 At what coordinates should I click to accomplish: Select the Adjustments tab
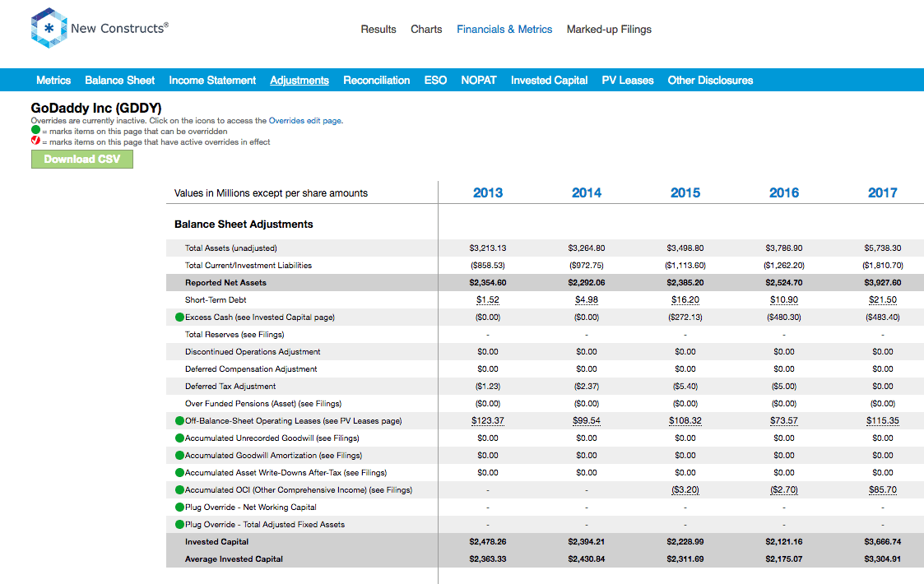(x=299, y=80)
